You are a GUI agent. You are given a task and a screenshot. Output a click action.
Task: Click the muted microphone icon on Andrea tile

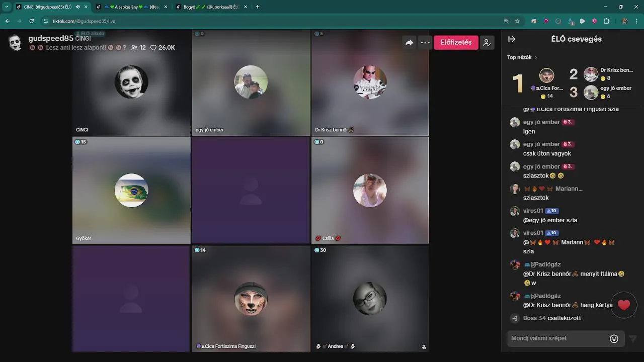coord(424,347)
